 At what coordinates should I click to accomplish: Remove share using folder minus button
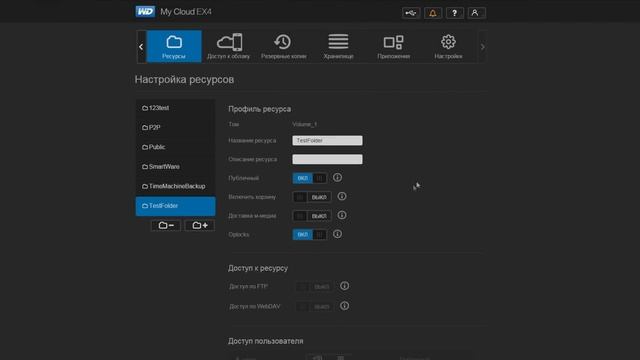coord(166,225)
